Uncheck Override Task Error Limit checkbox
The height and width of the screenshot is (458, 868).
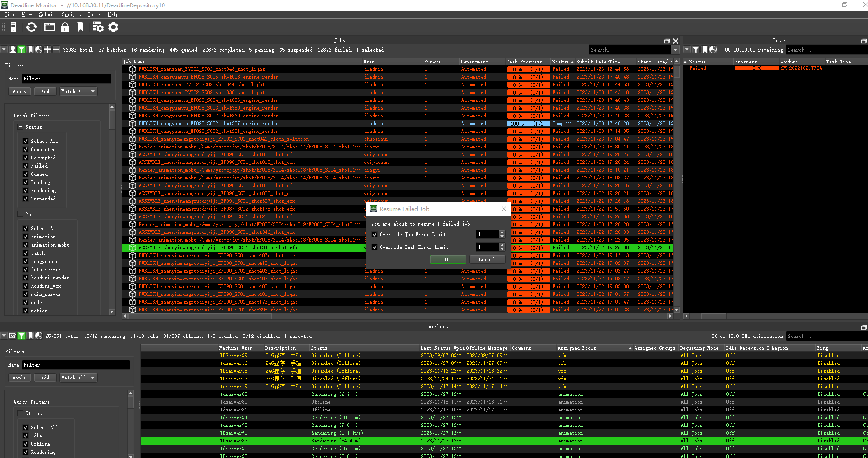(375, 247)
